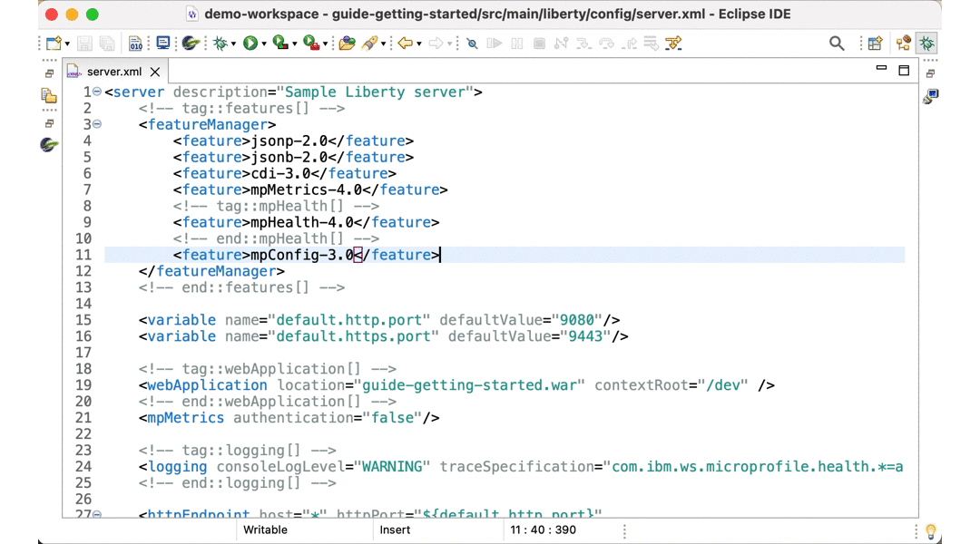The width and height of the screenshot is (980, 544).
Task: Click the cursor position 11 : 40 : 390
Action: (x=544, y=529)
